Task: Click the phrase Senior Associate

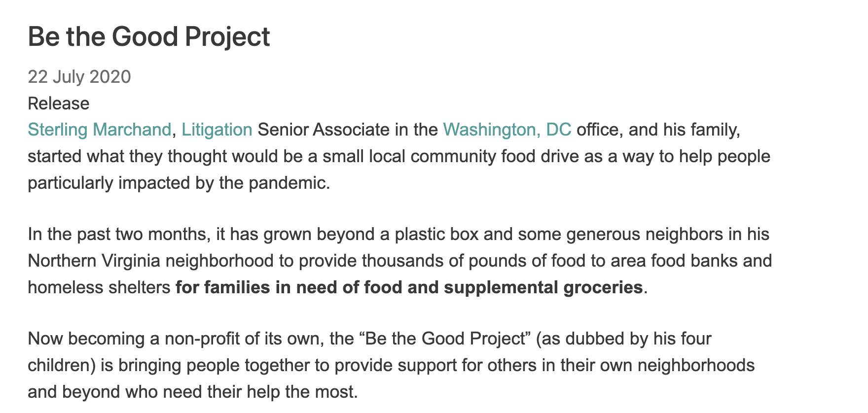Action: tap(324, 130)
